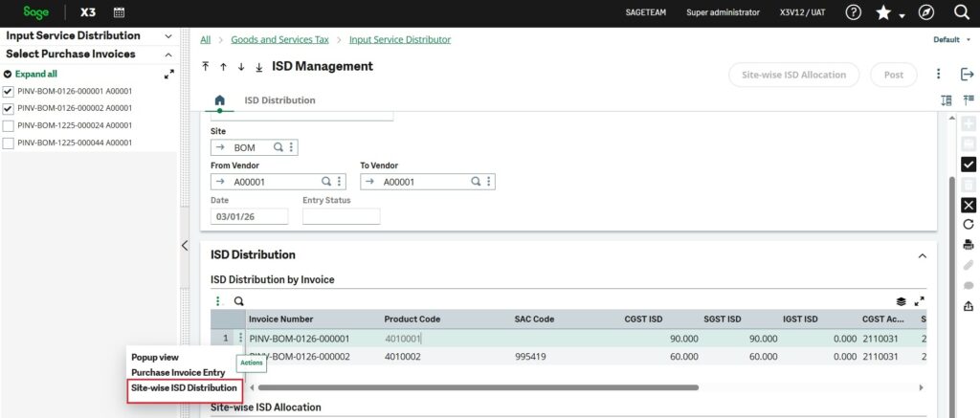Click the printer icon in right sidebar
Viewport: 980px width, 418px height.
pos(968,245)
